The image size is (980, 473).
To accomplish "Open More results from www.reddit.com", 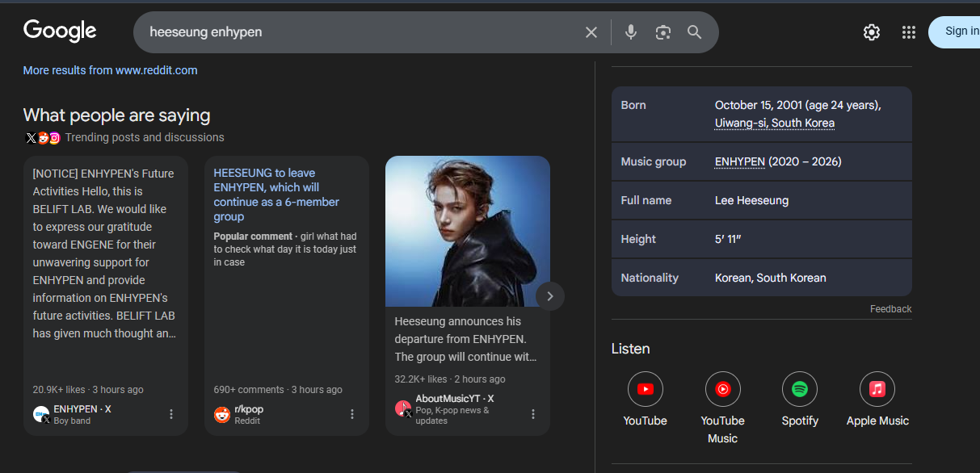I will point(110,70).
